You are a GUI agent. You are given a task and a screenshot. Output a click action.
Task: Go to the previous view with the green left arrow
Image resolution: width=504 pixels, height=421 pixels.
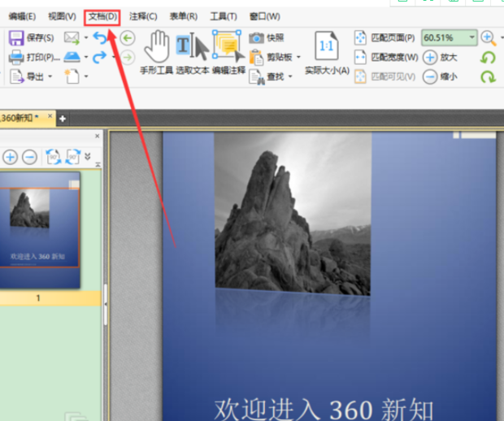(128, 38)
